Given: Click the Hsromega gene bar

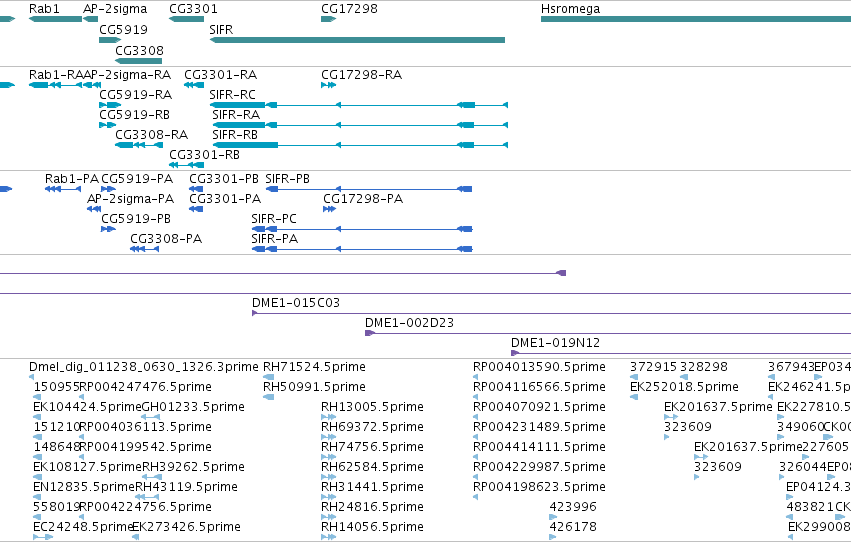Looking at the screenshot, I should tap(696, 19).
